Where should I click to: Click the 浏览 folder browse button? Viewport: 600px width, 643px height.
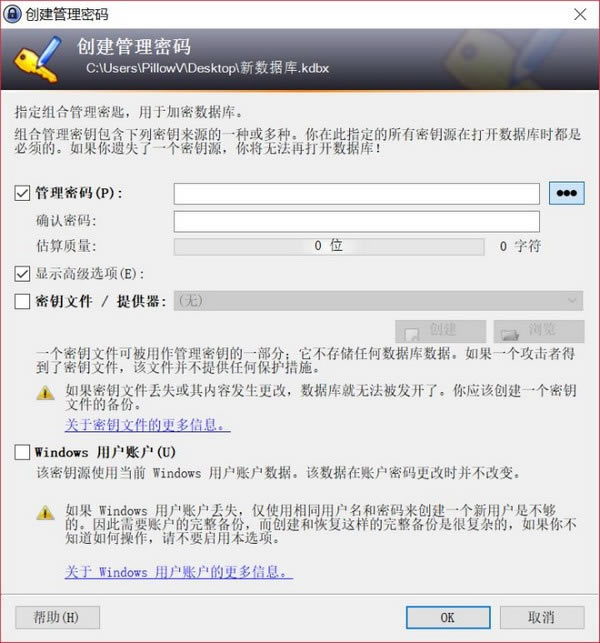point(538,331)
